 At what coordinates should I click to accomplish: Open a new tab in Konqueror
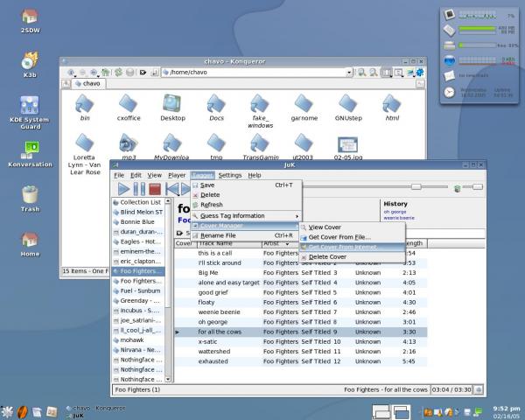pyautogui.click(x=66, y=84)
